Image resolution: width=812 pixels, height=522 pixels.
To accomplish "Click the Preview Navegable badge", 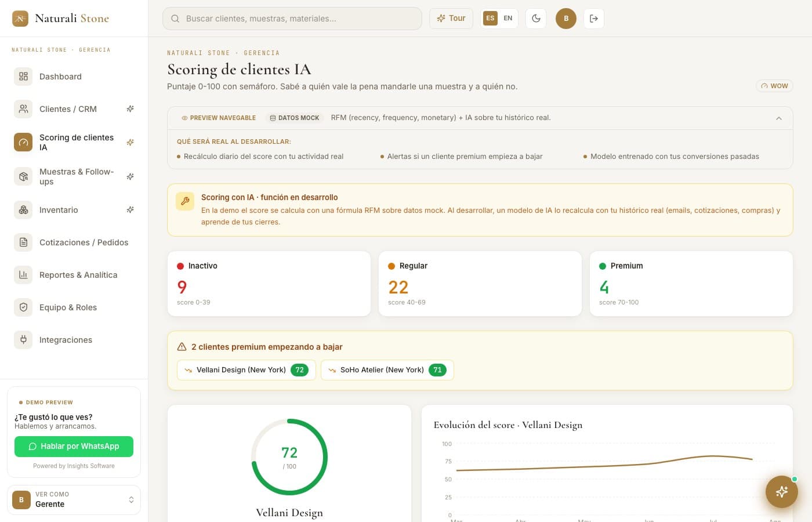I will click(x=219, y=118).
